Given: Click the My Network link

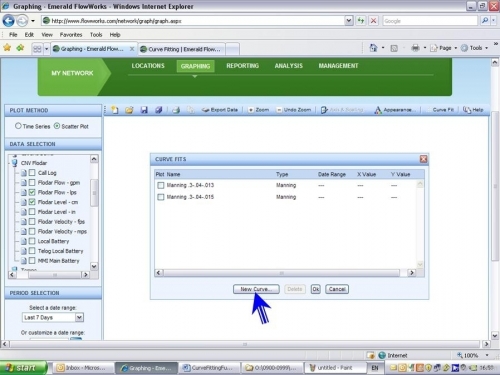Looking at the screenshot, I should pyautogui.click(x=72, y=73).
